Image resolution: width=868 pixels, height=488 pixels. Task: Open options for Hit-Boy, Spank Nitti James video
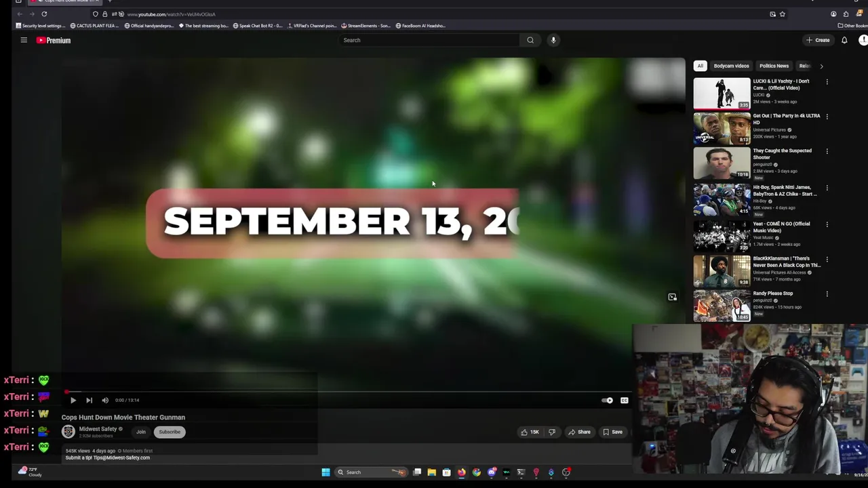[x=827, y=188]
